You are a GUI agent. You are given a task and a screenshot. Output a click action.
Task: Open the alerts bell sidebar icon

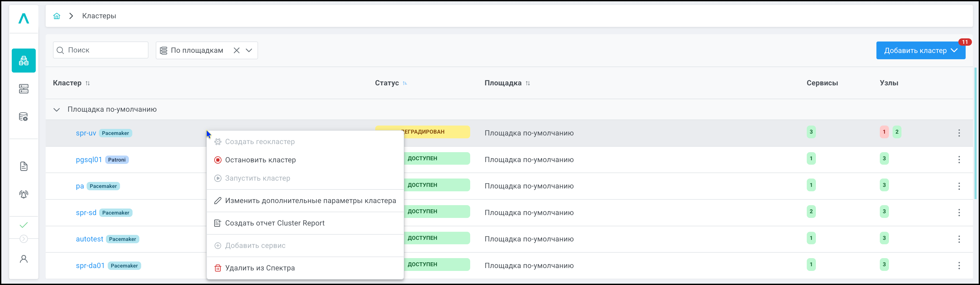tap(23, 194)
